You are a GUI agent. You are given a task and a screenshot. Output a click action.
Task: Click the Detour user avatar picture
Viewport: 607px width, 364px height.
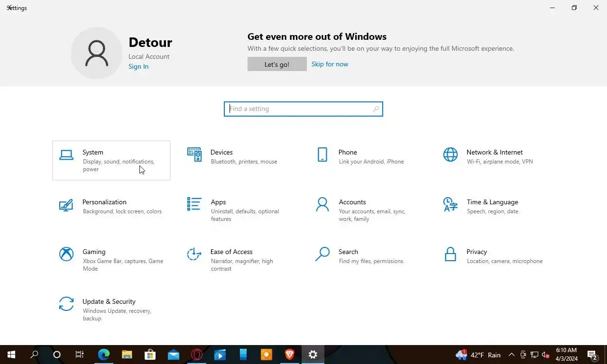[x=97, y=53]
